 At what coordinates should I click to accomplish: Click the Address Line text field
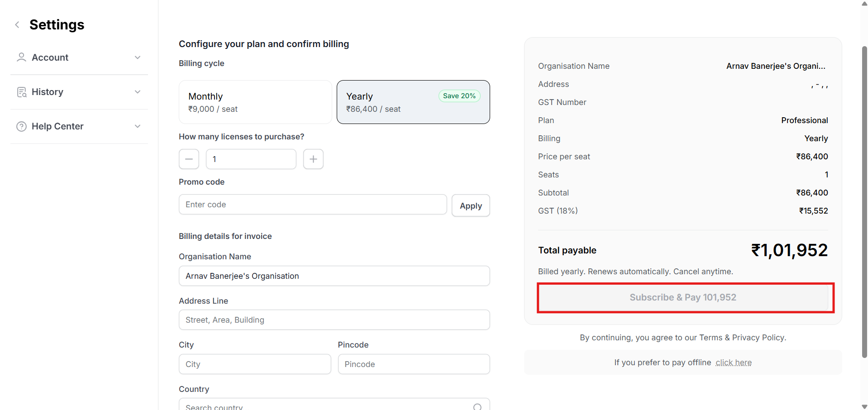tap(334, 320)
